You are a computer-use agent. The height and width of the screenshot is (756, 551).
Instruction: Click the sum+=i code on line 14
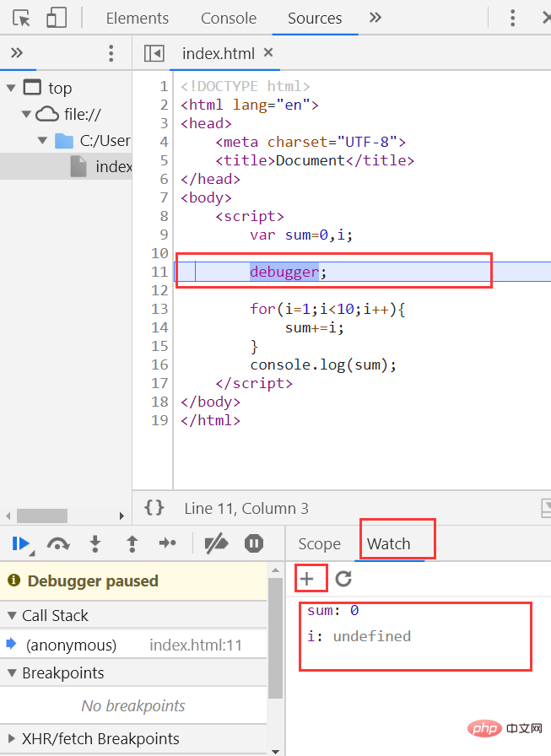coord(314,328)
